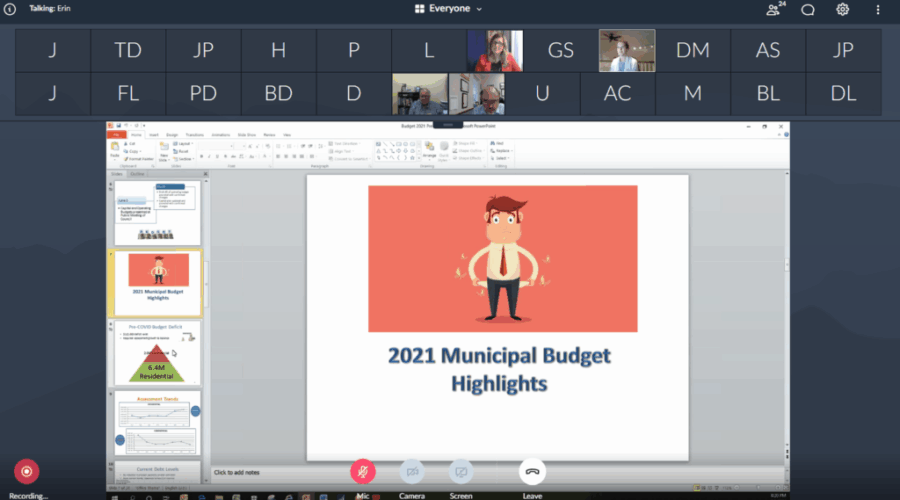Screen dimensions: 900x500
Task: Select the 2021 Municipal Budget Highlights slide thumbnail
Action: coord(158,278)
